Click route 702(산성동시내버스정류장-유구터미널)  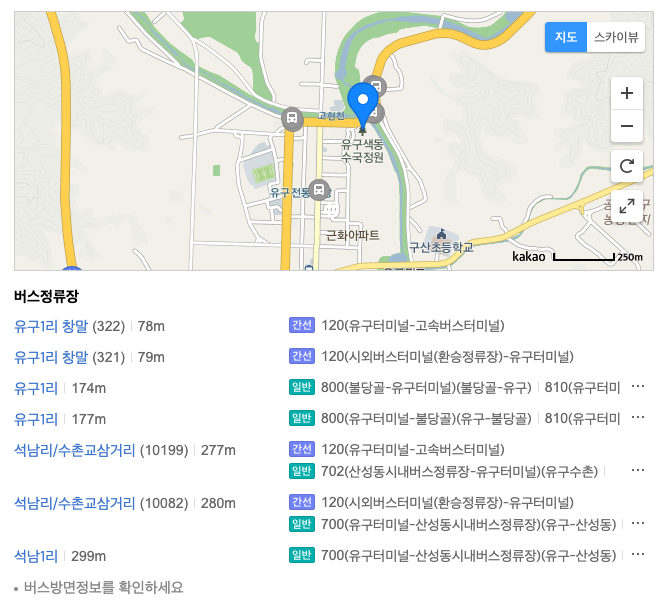(459, 471)
